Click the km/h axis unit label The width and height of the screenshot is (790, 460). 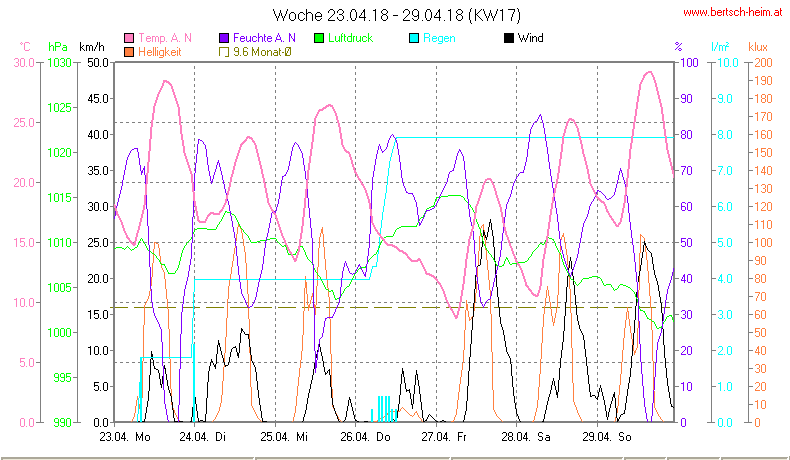92,47
